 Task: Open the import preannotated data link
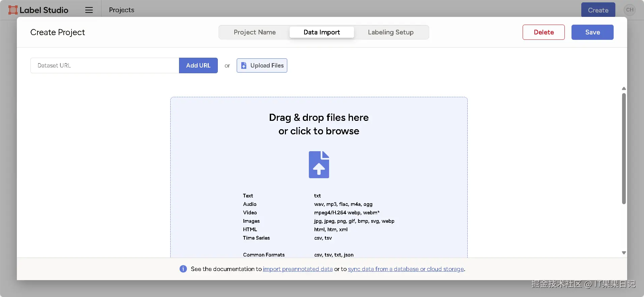[298, 269]
